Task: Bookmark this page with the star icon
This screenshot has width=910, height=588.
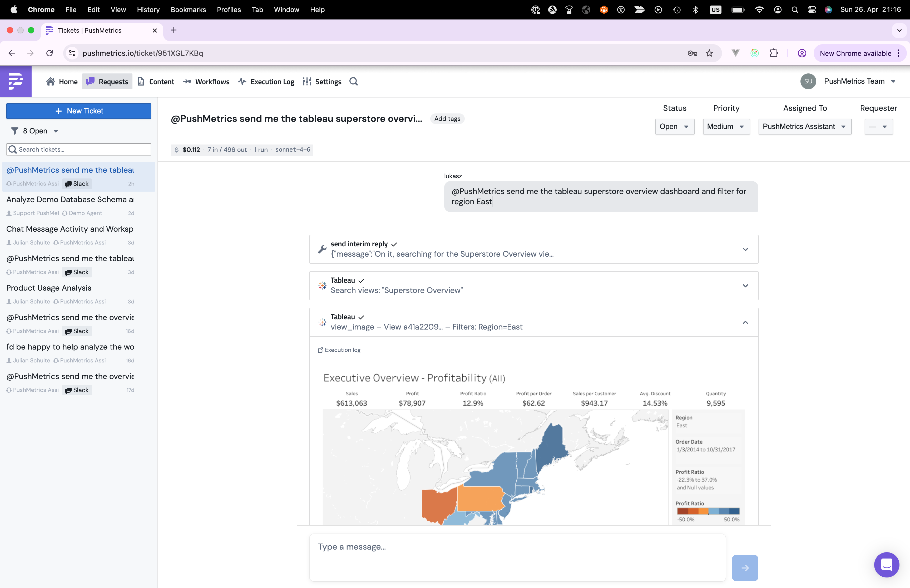Action: coord(709,53)
